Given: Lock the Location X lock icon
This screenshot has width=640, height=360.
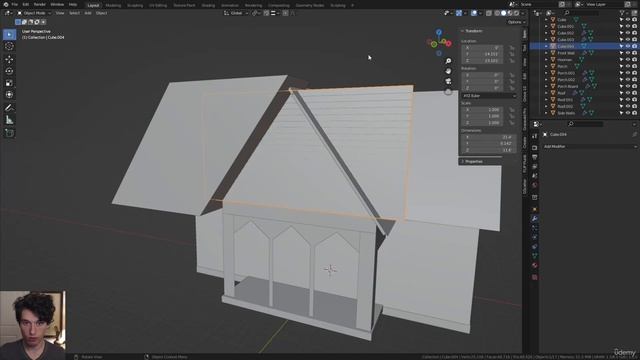Looking at the screenshot, I should click(x=511, y=48).
